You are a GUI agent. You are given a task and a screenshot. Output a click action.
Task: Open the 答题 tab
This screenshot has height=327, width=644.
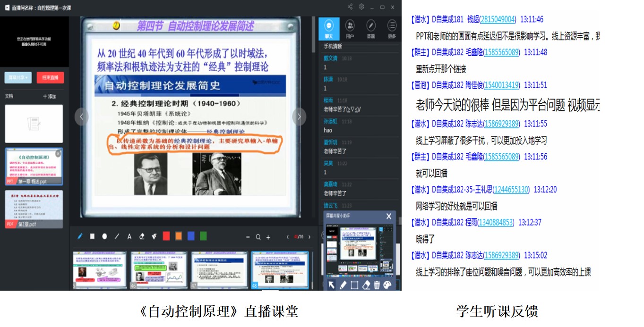[x=371, y=28]
